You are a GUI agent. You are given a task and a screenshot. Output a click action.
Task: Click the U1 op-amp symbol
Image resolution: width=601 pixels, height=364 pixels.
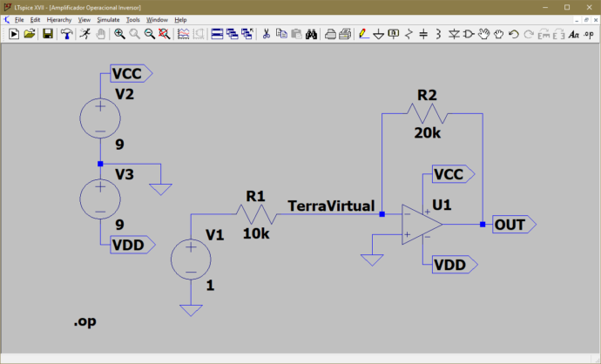(422, 225)
